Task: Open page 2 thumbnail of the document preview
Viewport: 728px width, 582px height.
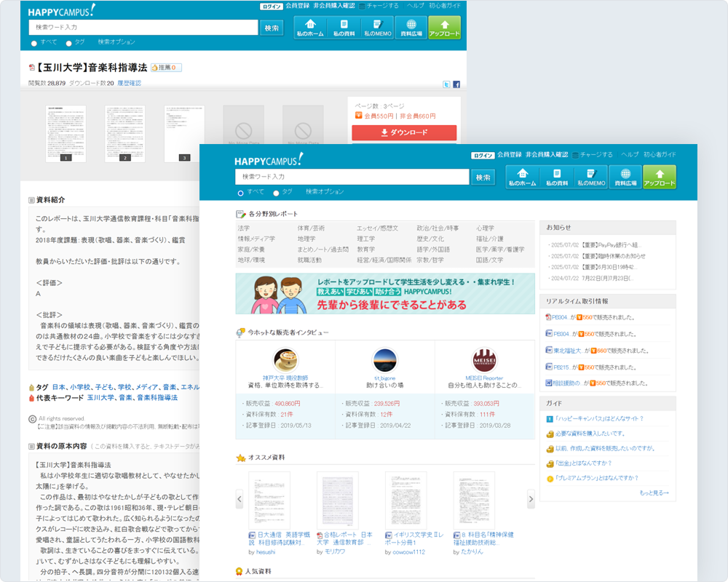Action: pos(125,134)
